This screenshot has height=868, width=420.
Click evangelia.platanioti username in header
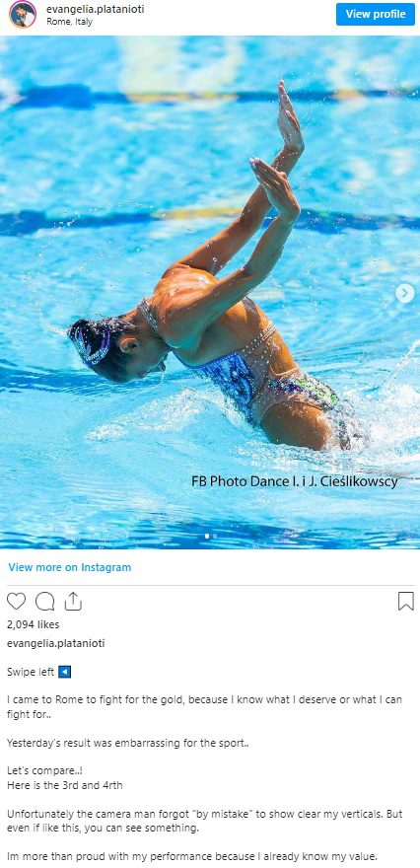(96, 10)
